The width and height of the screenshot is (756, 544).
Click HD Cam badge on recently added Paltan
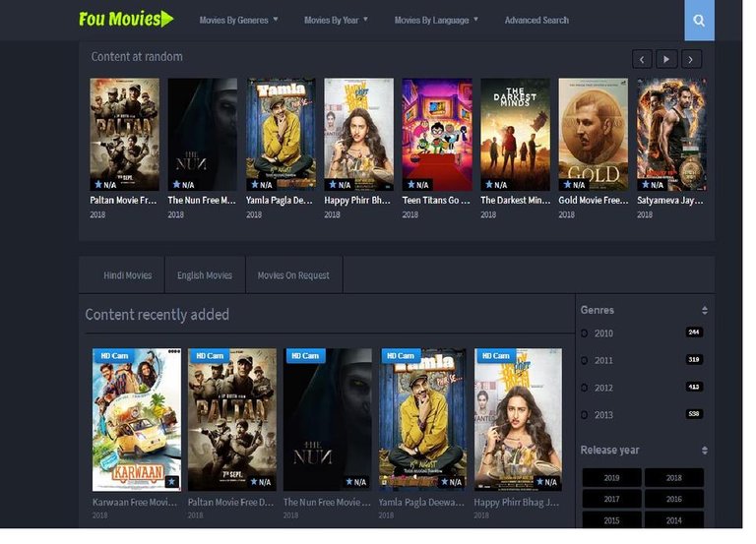(210, 355)
